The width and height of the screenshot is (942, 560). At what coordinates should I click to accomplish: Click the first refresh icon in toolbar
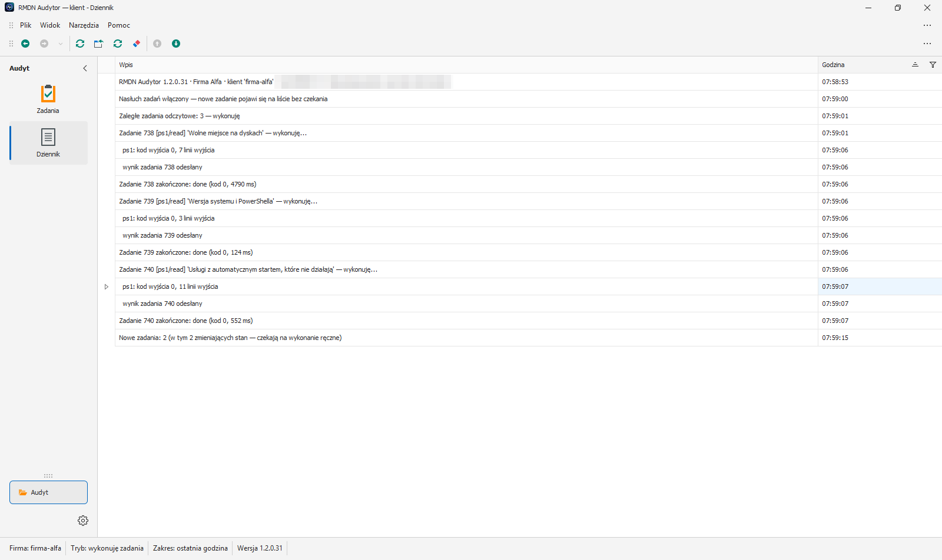coord(80,44)
